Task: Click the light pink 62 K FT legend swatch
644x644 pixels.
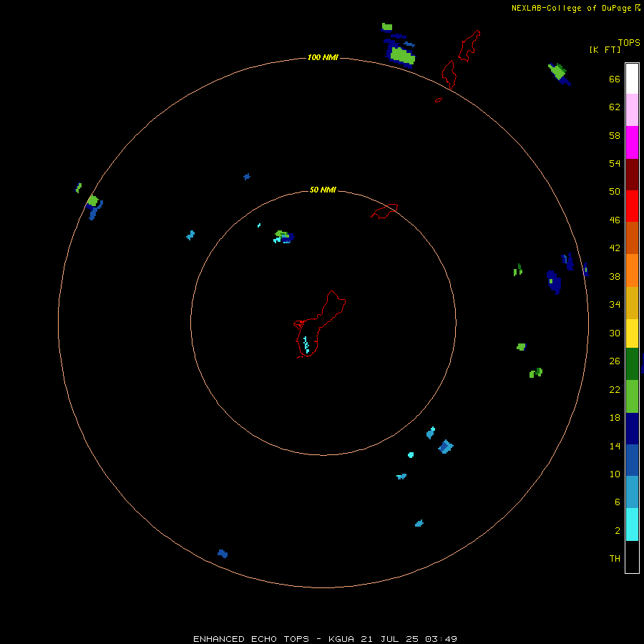Action: coord(632,109)
